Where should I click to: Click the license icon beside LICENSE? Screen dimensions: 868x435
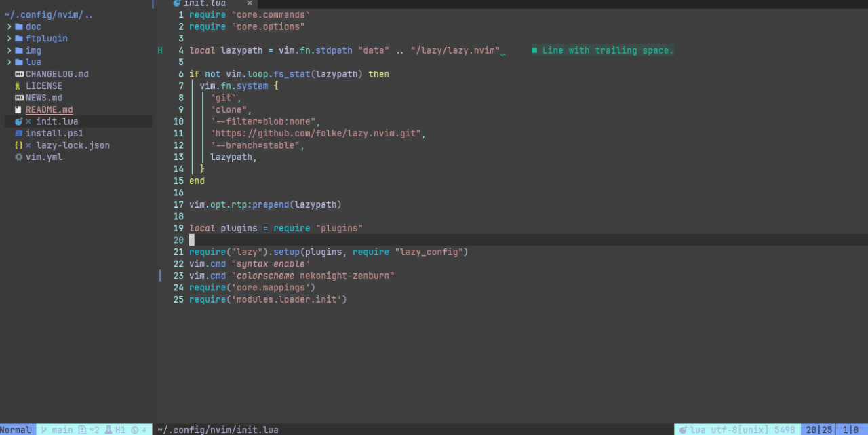point(19,86)
